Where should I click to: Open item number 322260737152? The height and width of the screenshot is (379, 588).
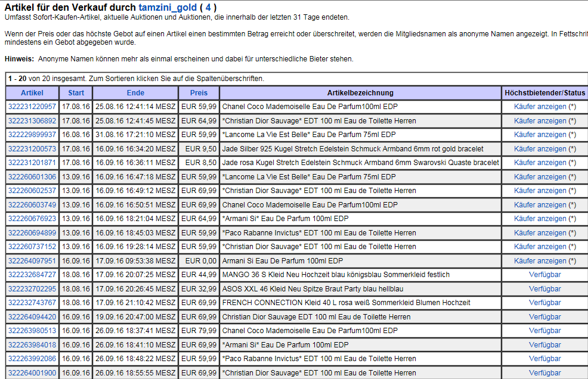coord(32,247)
